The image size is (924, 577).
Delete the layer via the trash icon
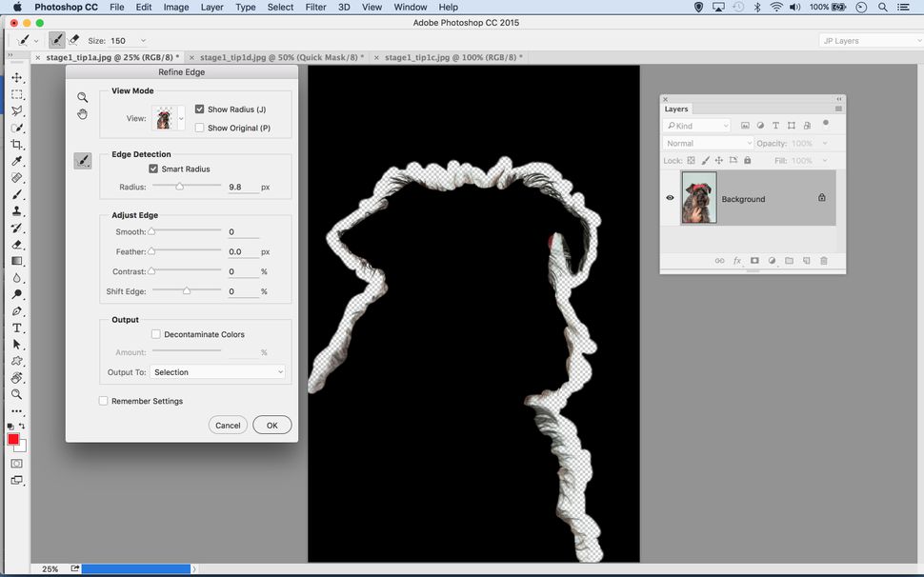(822, 259)
